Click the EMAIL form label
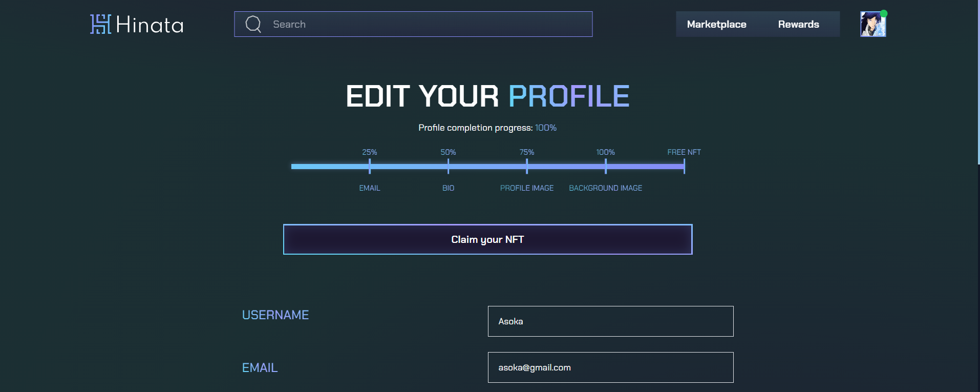980x392 pixels. tap(260, 367)
